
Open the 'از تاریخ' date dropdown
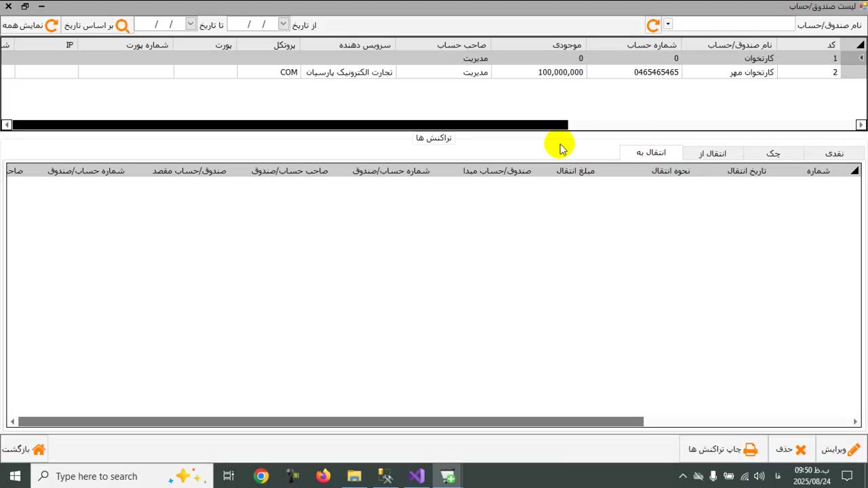coord(283,24)
